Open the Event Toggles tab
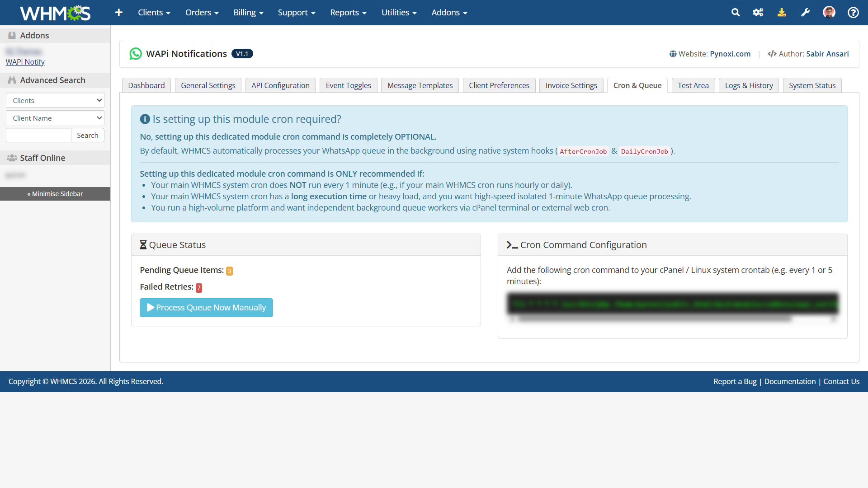The width and height of the screenshot is (868, 488). tap(348, 85)
